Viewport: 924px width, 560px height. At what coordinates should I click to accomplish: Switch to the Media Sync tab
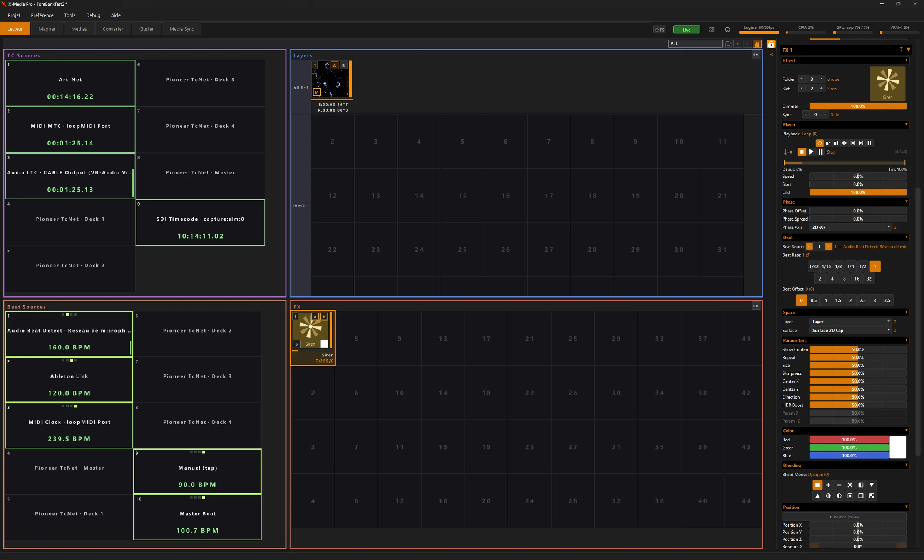pos(182,29)
